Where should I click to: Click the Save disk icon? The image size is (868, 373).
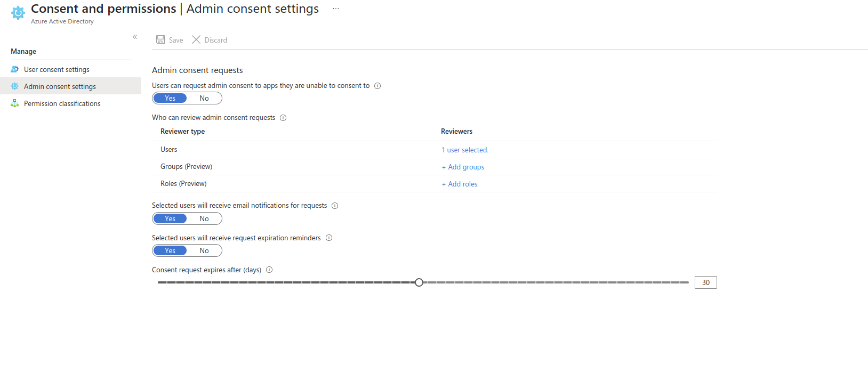pyautogui.click(x=160, y=40)
